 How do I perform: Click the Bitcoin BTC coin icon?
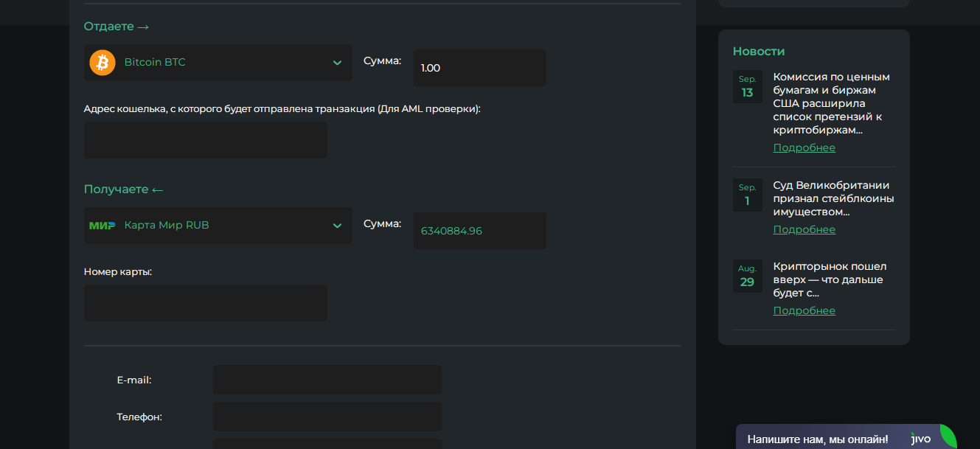click(102, 63)
